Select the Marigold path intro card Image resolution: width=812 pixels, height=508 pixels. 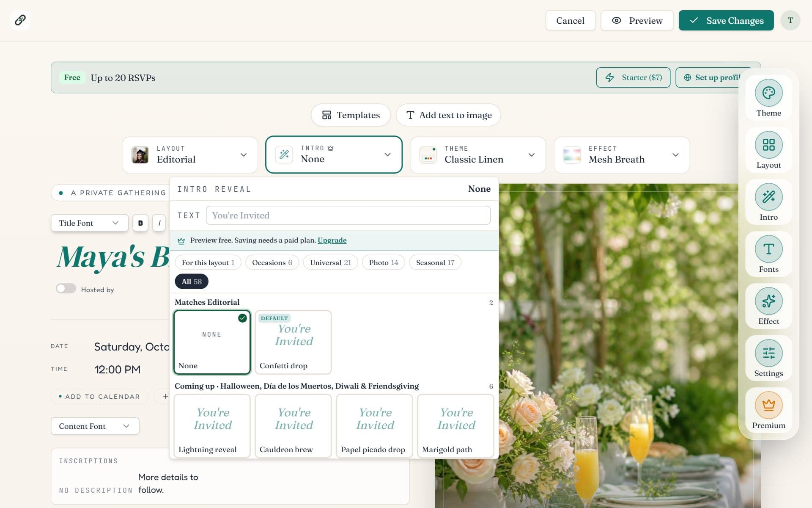455,426
